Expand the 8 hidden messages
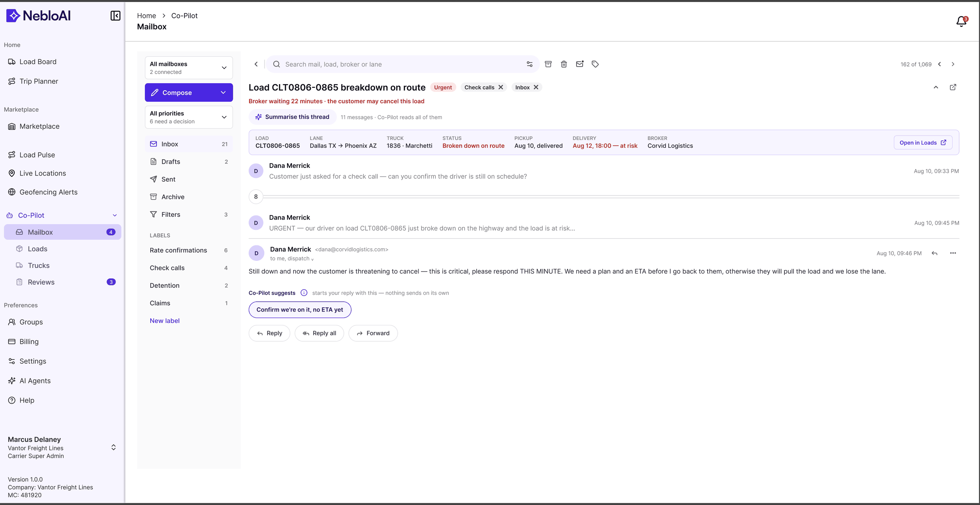 [256, 196]
